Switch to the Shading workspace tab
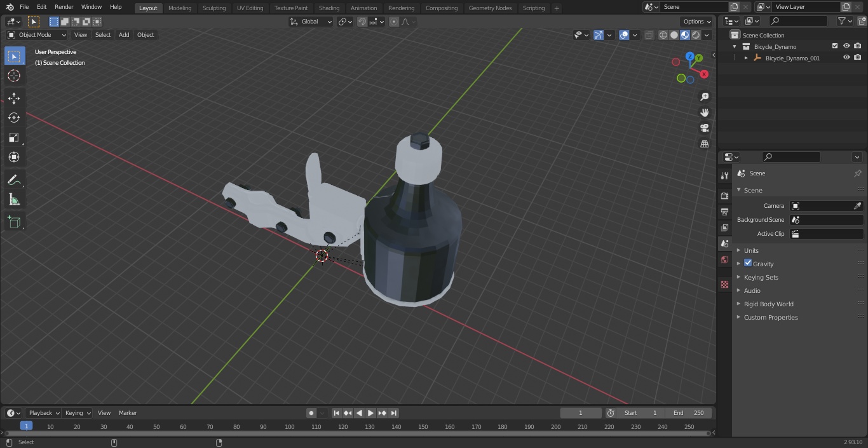This screenshot has width=868, height=448. click(329, 8)
